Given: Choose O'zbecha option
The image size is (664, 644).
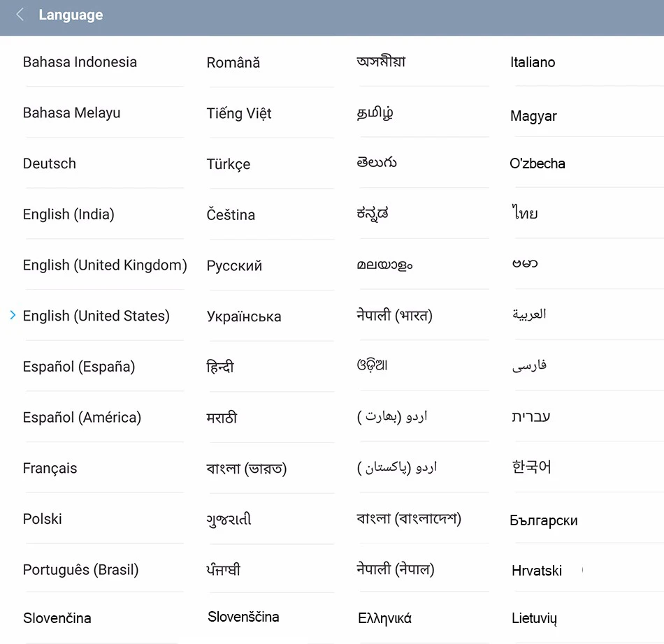Looking at the screenshot, I should click(537, 163).
